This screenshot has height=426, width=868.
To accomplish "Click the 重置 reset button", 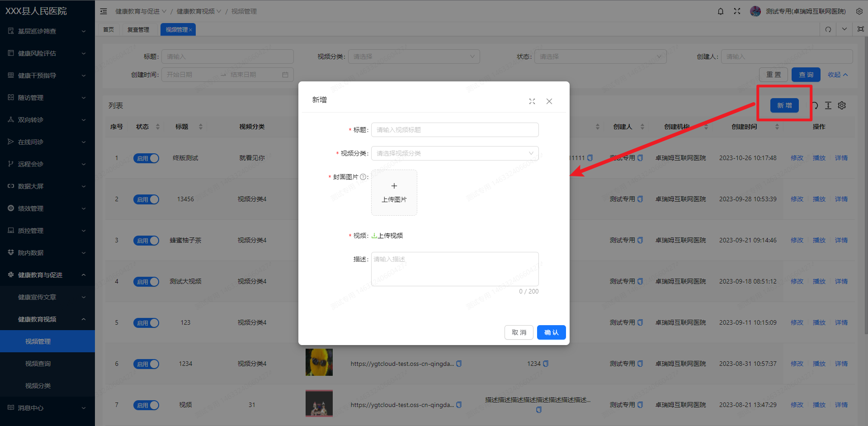I will click(x=773, y=74).
